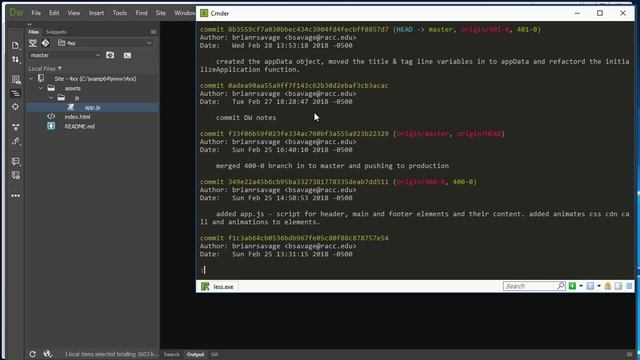Viewport: 640px width, 360px height.
Task: Click the Open Documents icon in left toolbar
Action: tap(16, 45)
